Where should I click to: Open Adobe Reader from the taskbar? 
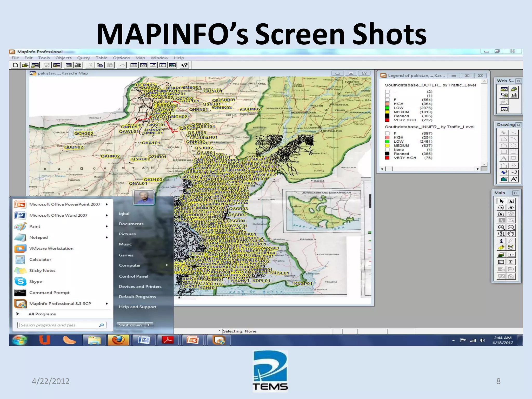pyautogui.click(x=168, y=340)
